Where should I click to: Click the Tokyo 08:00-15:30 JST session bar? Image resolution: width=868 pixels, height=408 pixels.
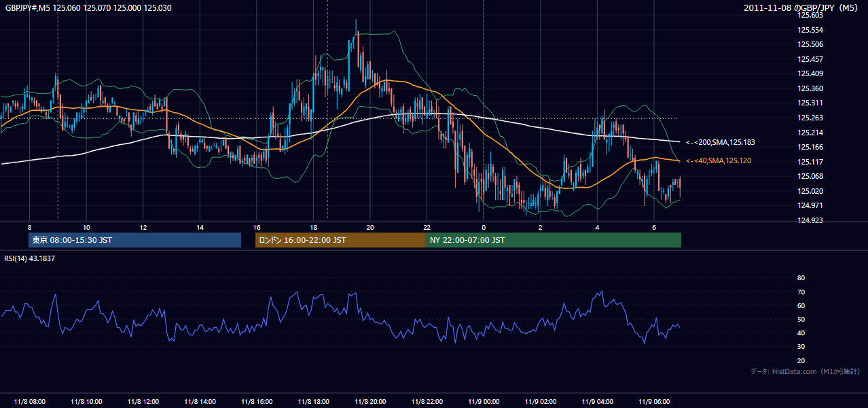coord(134,240)
